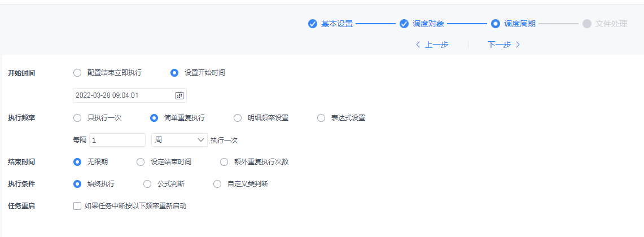
Task: Open the calendar date picker icon
Action: 179,95
